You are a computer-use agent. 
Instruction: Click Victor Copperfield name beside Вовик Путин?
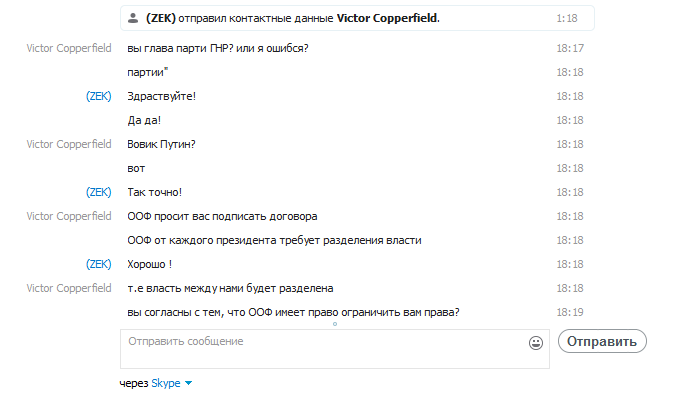click(69, 144)
